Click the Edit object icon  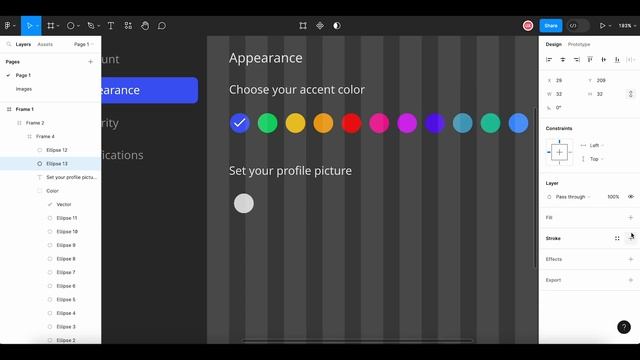[303, 26]
